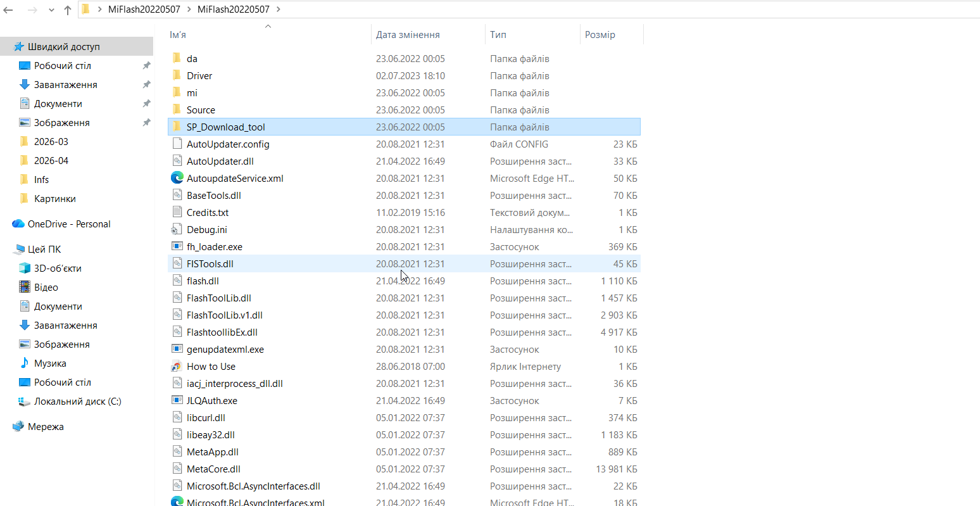This screenshot has height=506, width=980.
Task: Select Документи listed under Цей ПК
Action: point(58,307)
